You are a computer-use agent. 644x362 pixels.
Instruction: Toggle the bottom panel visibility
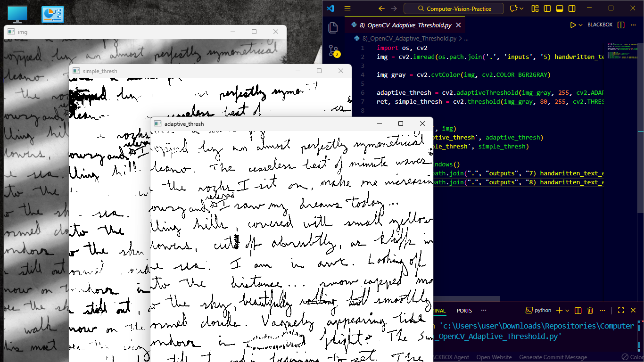(x=560, y=8)
